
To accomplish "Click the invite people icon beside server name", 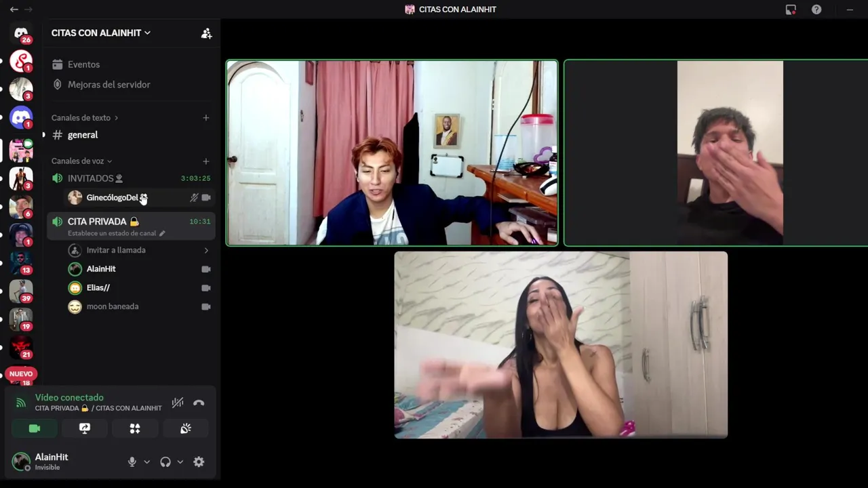I will coord(206,33).
